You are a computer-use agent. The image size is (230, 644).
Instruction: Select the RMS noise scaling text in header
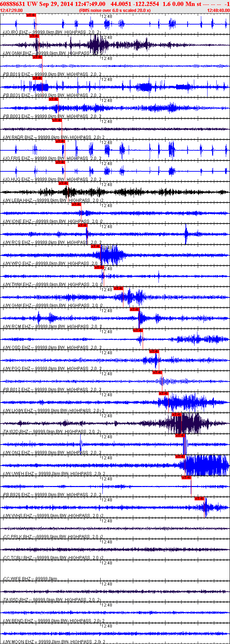tap(115, 11)
